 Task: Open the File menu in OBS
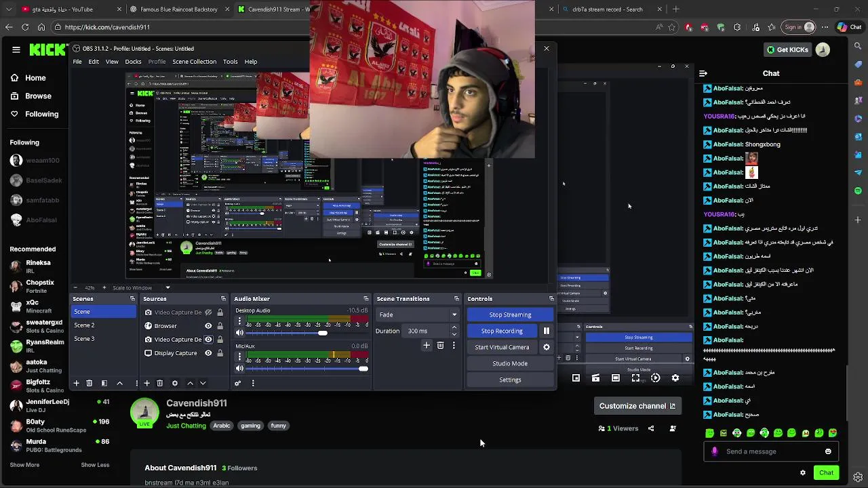(x=77, y=62)
